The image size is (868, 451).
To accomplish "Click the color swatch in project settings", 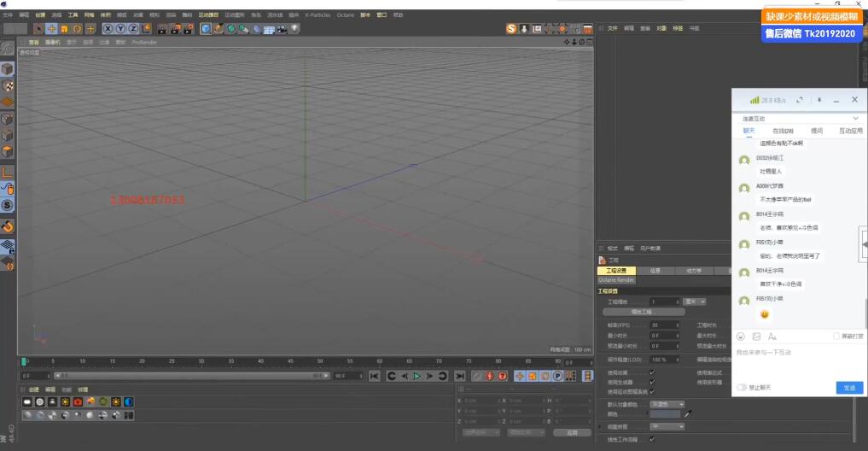I will [x=665, y=414].
